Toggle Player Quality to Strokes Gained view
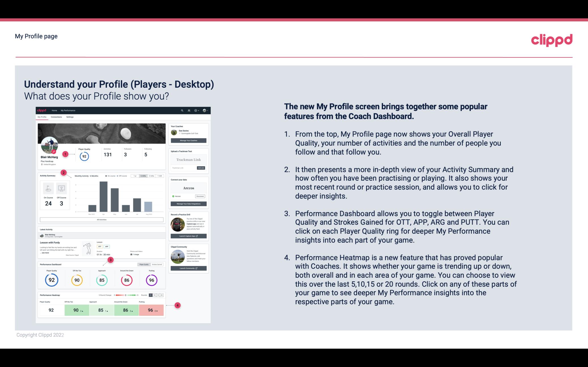The width and height of the screenshot is (588, 367). click(158, 264)
